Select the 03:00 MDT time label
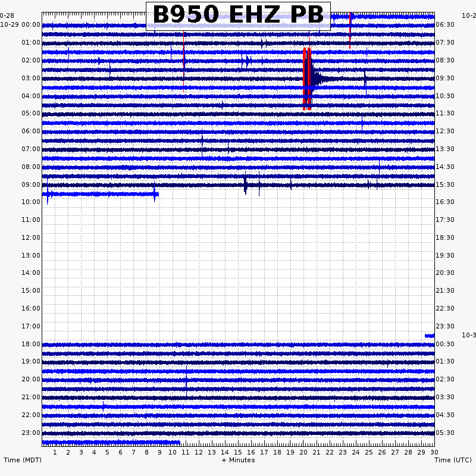Image resolution: width=476 pixels, height=476 pixels. click(x=31, y=79)
